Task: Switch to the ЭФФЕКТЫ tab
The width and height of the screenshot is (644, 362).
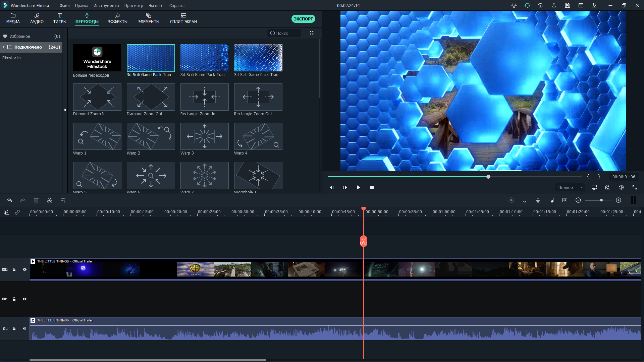Action: tap(117, 18)
